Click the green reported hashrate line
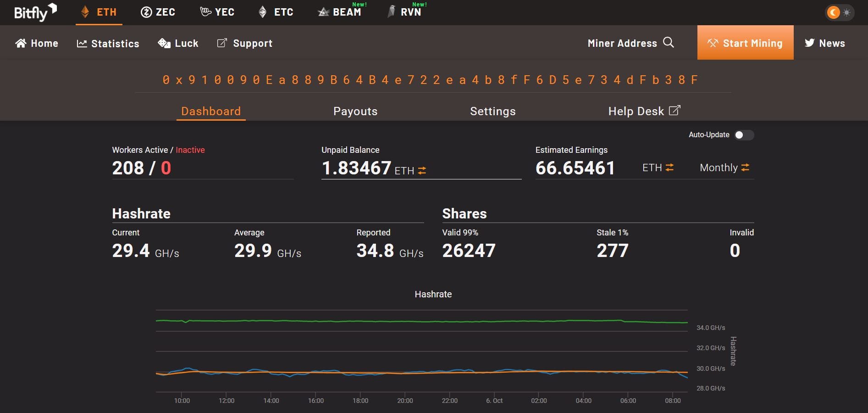Viewport: 868px width, 413px height. pos(422,321)
